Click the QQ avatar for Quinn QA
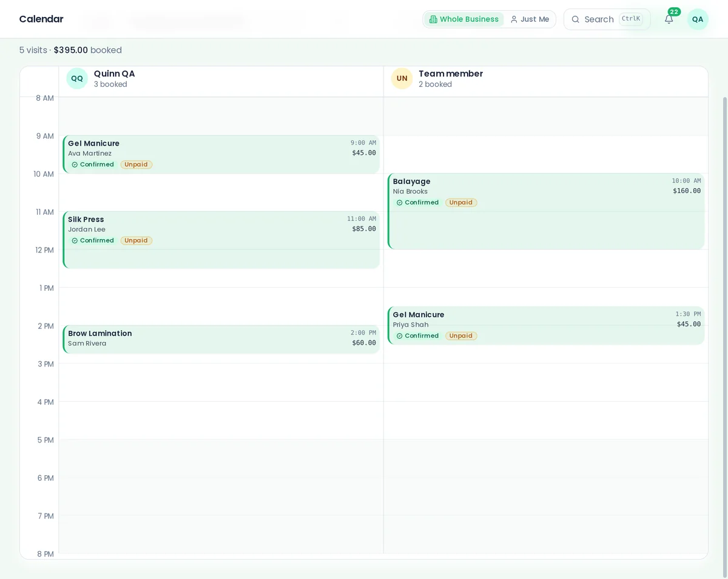Viewport: 728px width, 579px height. [77, 78]
